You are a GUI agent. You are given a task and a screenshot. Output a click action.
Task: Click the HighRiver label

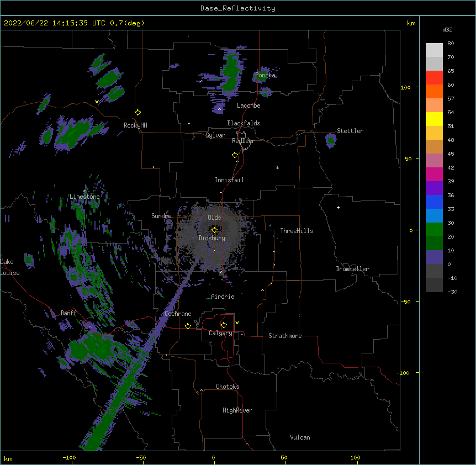[x=237, y=410]
